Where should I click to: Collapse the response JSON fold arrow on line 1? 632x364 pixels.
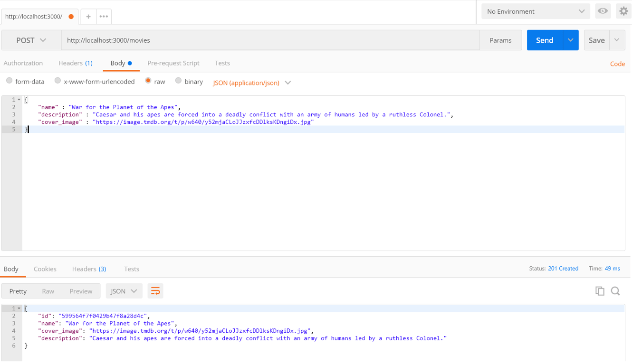tap(19, 308)
